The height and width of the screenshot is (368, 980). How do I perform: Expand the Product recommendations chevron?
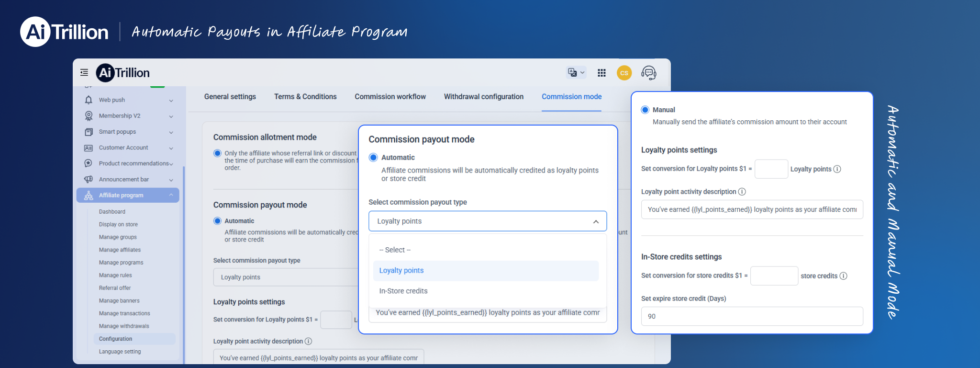pyautogui.click(x=171, y=164)
